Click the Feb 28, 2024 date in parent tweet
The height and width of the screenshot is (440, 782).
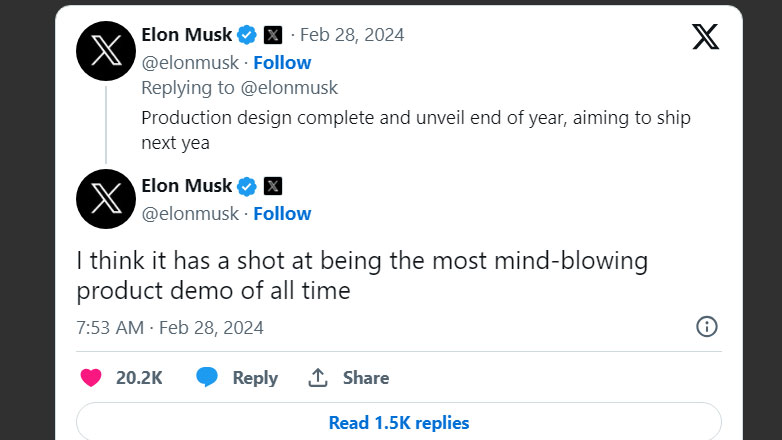pyautogui.click(x=354, y=35)
